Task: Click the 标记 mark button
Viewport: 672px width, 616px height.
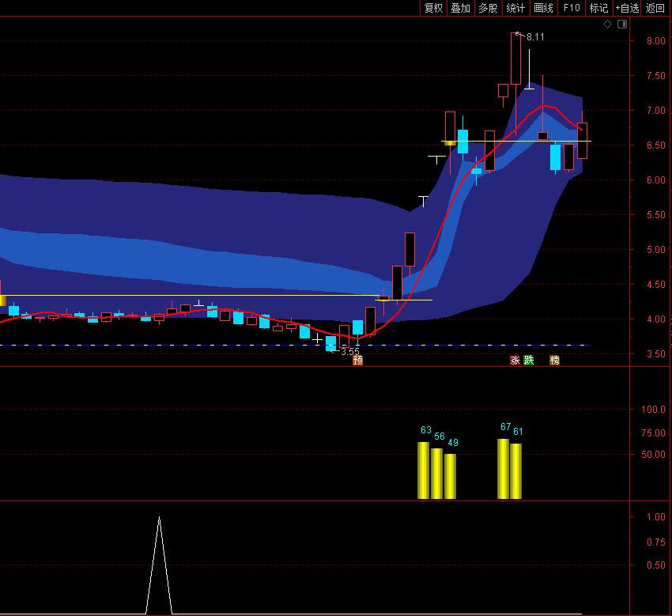Action: click(598, 8)
